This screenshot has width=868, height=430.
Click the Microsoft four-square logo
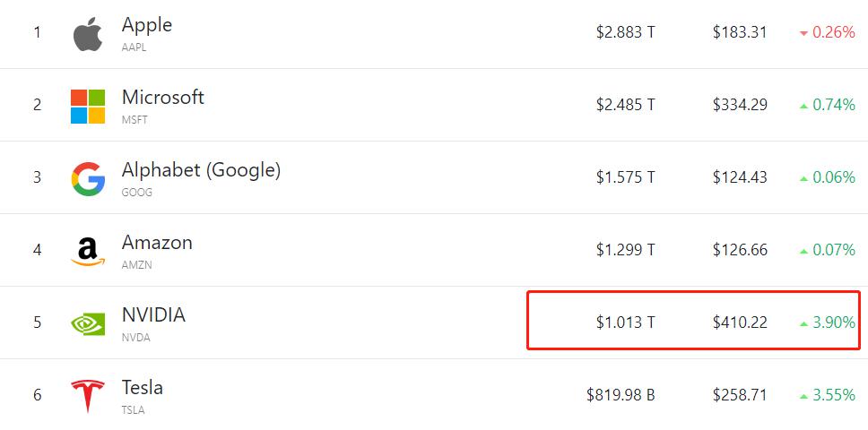pyautogui.click(x=88, y=107)
